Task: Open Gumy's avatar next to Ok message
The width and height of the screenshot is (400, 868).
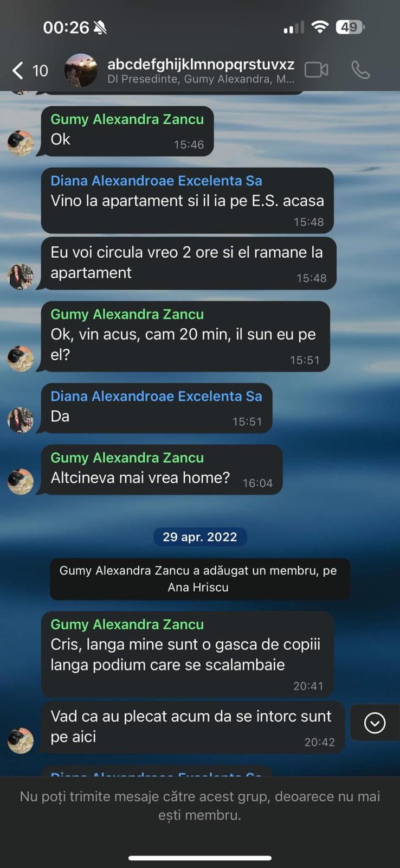Action: tap(21, 143)
